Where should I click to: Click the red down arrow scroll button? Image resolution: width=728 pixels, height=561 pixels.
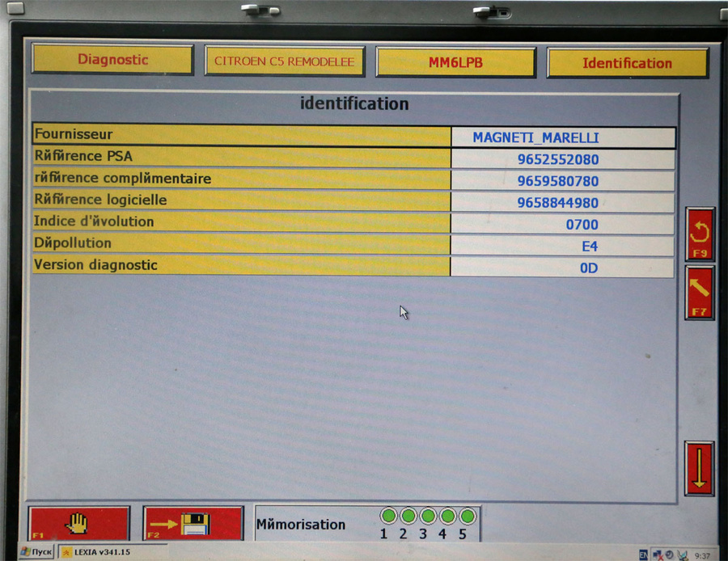pos(699,468)
